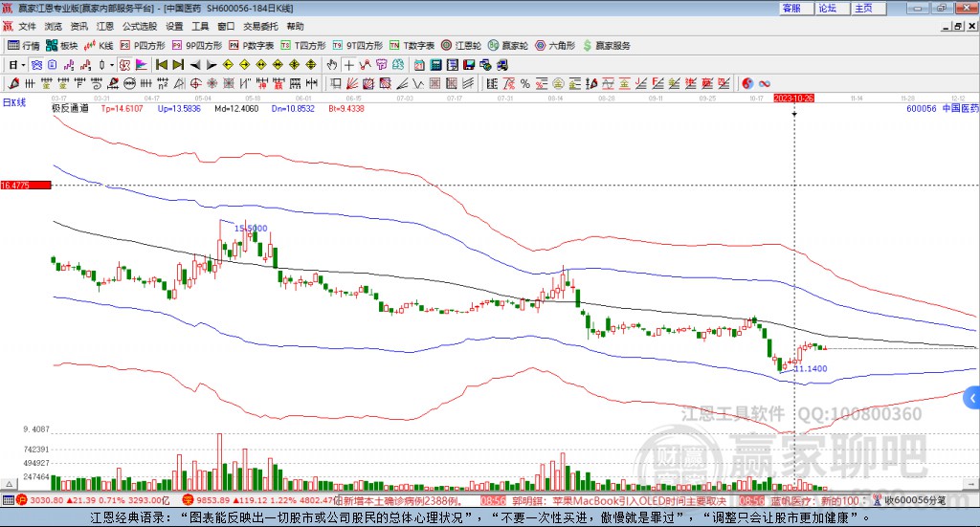The width and height of the screenshot is (980, 527).
Task: Click the 16.4775 red price label
Action: point(26,185)
